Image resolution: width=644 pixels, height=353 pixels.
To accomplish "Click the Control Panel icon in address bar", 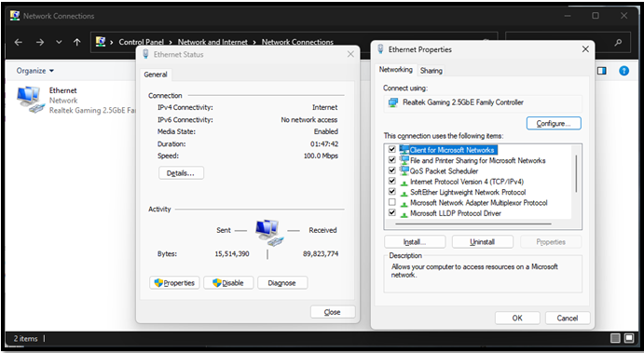I will click(101, 42).
